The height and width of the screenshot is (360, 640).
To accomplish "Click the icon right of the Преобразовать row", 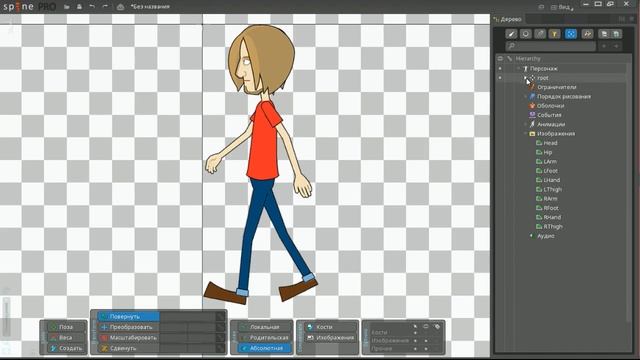I will (221, 327).
